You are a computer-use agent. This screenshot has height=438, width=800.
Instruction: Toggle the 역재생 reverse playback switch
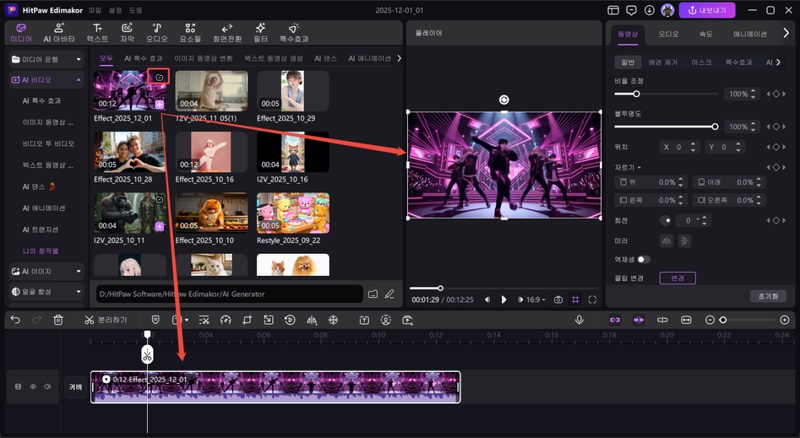point(643,259)
